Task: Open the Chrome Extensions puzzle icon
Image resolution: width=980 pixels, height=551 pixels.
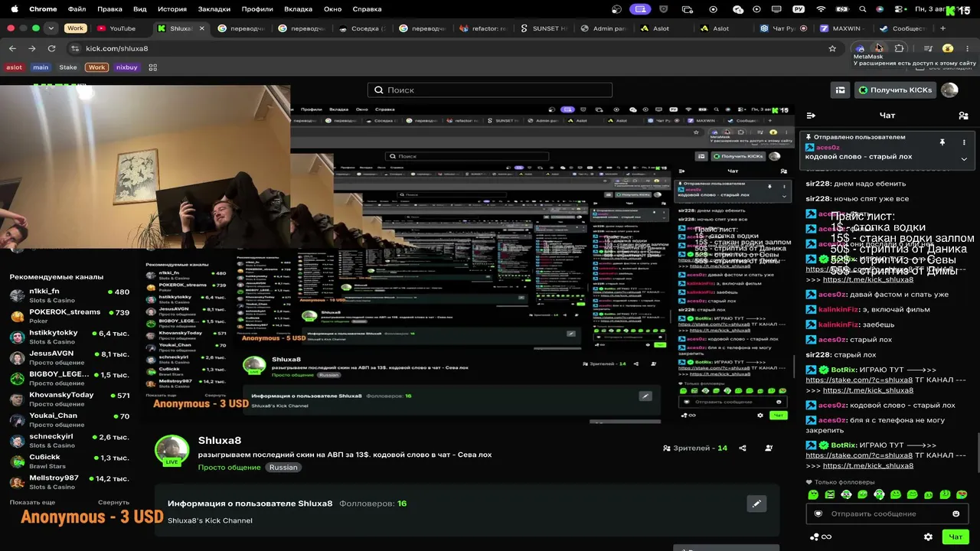Action: [x=900, y=48]
